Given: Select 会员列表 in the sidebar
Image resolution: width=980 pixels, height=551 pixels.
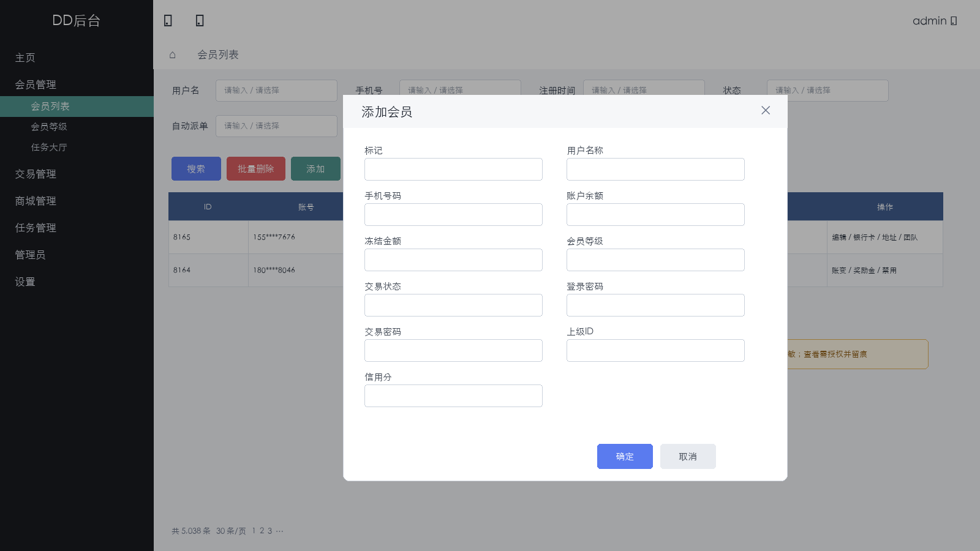Looking at the screenshot, I should pyautogui.click(x=77, y=107).
